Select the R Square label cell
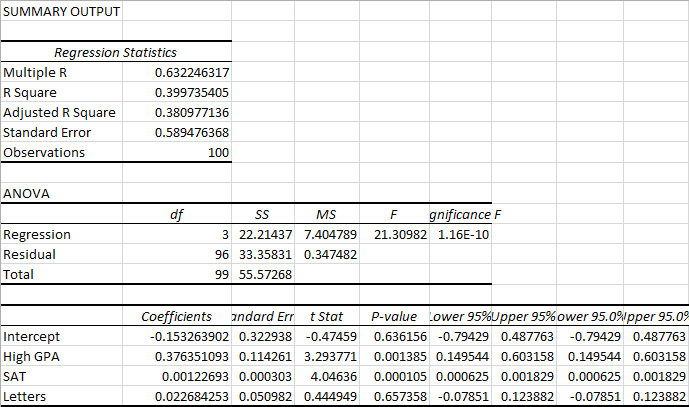The height and width of the screenshot is (407, 689). [x=62, y=93]
